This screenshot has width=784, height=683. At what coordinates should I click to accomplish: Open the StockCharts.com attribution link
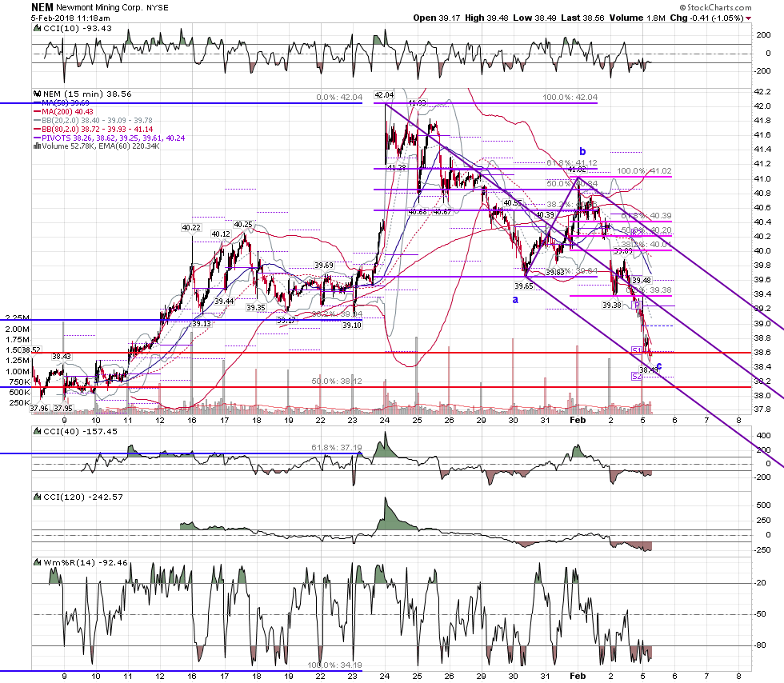[715, 7]
